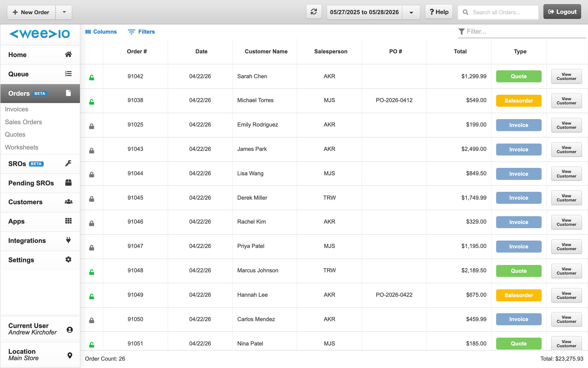Click customer name Derek Miller
This screenshot has height=368, width=588.
[252, 198]
